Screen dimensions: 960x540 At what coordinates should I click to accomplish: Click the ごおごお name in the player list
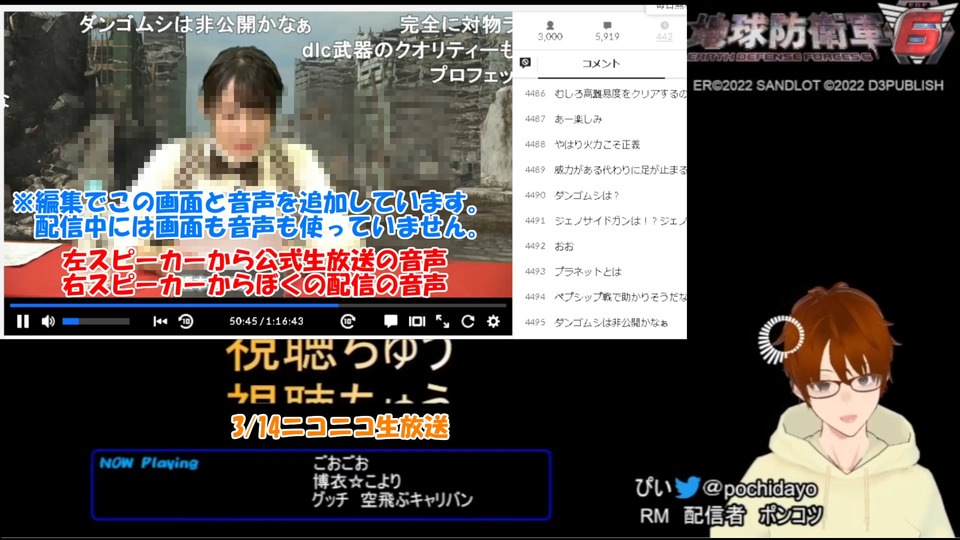pyautogui.click(x=341, y=463)
